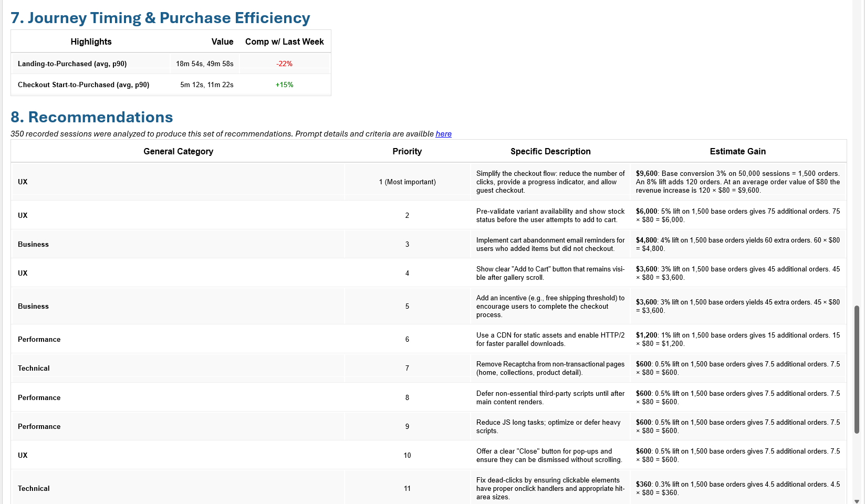Click the "Specific Description" column header
The width and height of the screenshot is (865, 504).
pos(550,151)
